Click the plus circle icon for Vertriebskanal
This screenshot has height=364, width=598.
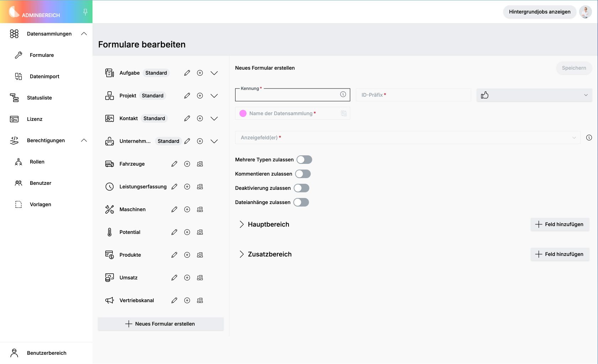187,300
